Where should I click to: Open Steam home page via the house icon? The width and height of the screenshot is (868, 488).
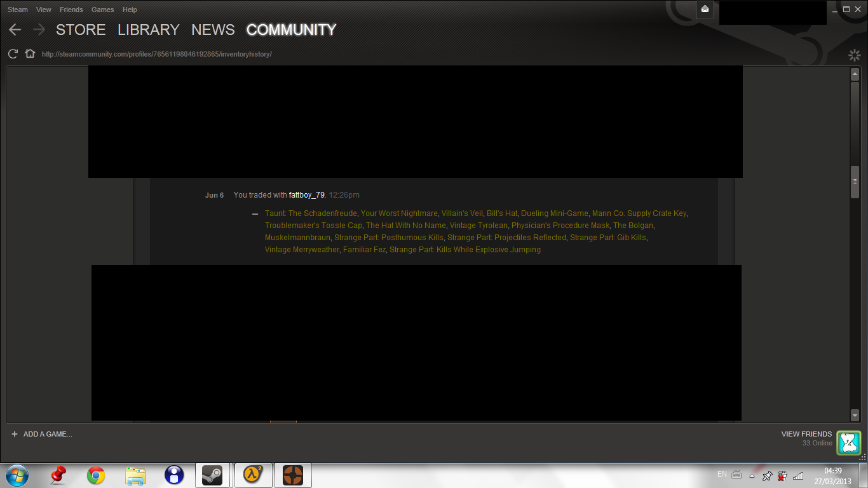30,54
